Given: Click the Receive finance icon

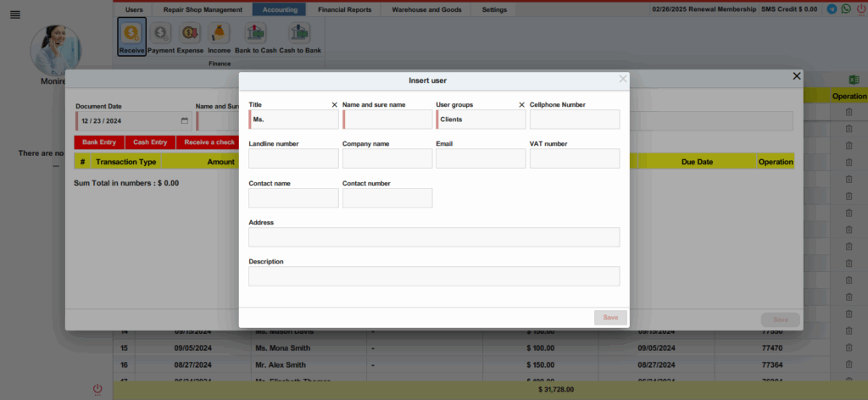Looking at the screenshot, I should tap(131, 36).
